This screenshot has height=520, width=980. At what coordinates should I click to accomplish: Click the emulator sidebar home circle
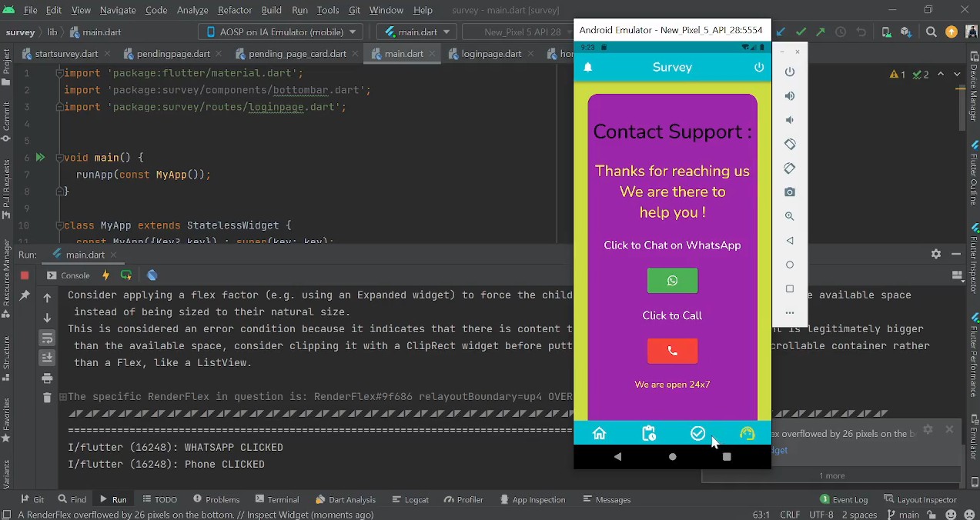[x=790, y=265]
